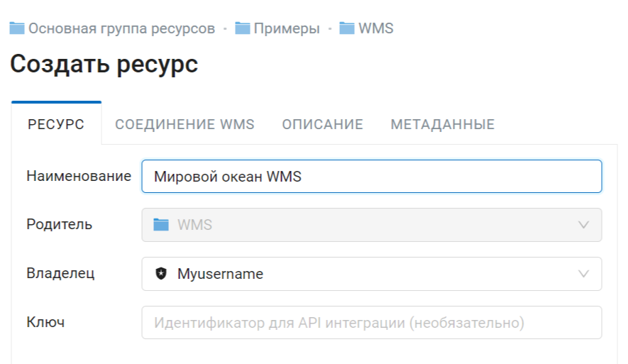Switch to the СОЕДИНЕНИЕ WMS tab
The width and height of the screenshot is (628, 364).
(184, 124)
